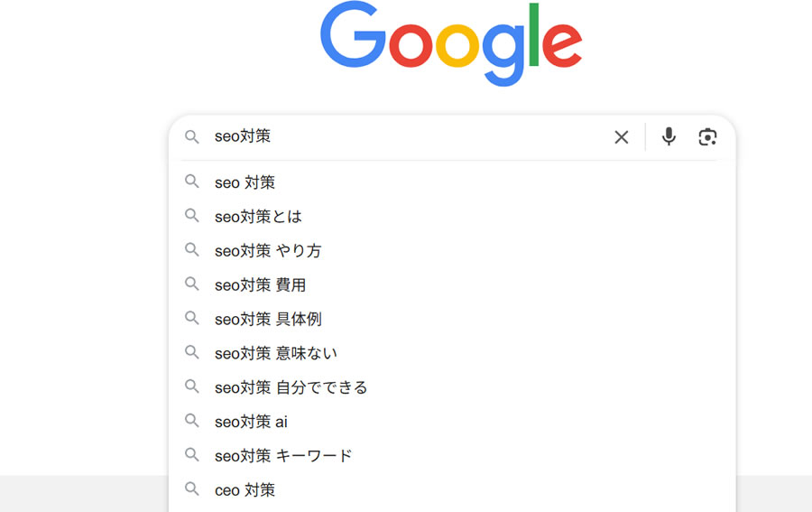Click into the 'seo対策' search text field
The height and width of the screenshot is (512, 812).
(x=409, y=137)
